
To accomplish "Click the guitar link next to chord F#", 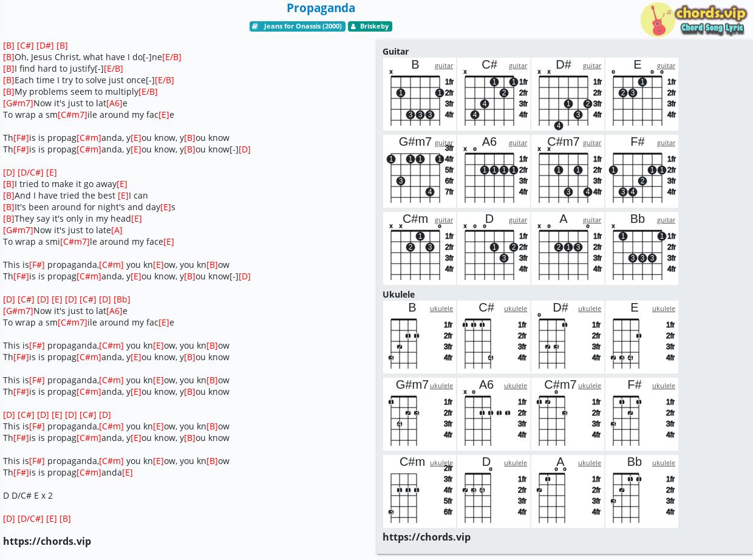I will [x=666, y=143].
